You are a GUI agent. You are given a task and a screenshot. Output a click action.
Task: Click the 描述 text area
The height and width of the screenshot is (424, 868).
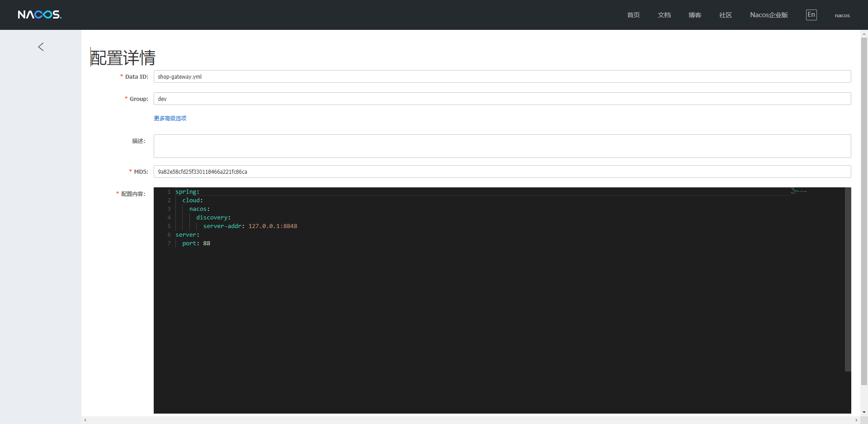tap(502, 146)
